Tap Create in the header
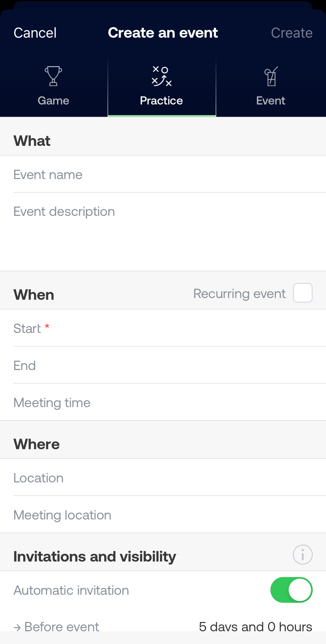 (x=292, y=33)
